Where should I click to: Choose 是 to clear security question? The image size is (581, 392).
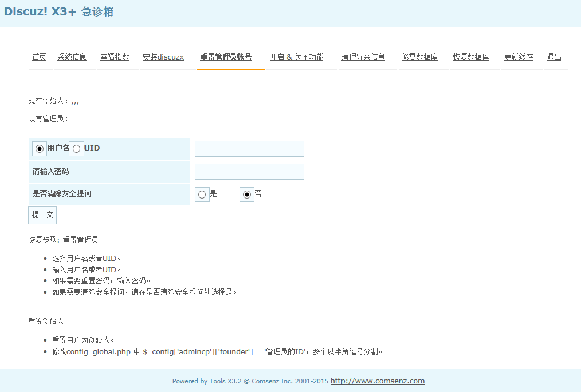pos(202,195)
